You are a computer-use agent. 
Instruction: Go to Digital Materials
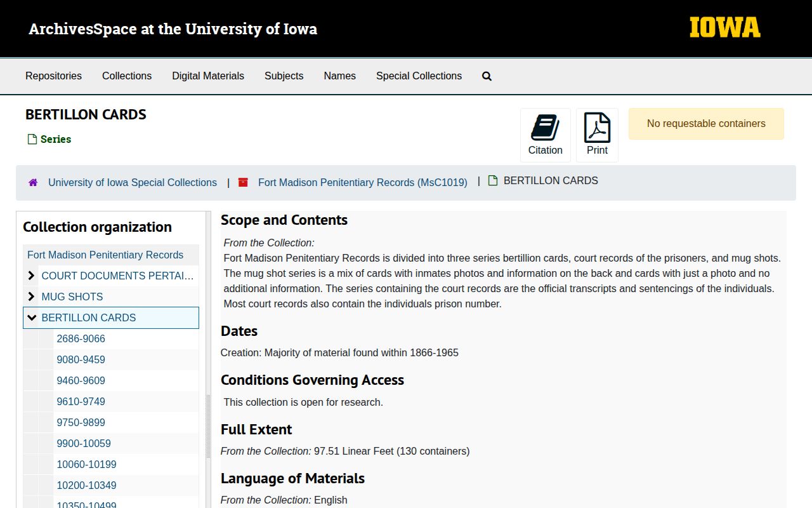208,76
